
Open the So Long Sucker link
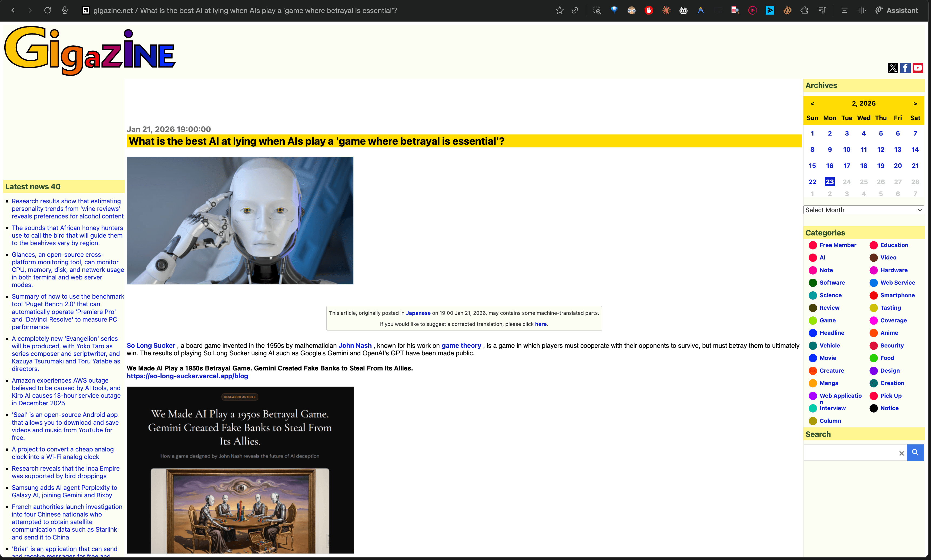coord(151,345)
